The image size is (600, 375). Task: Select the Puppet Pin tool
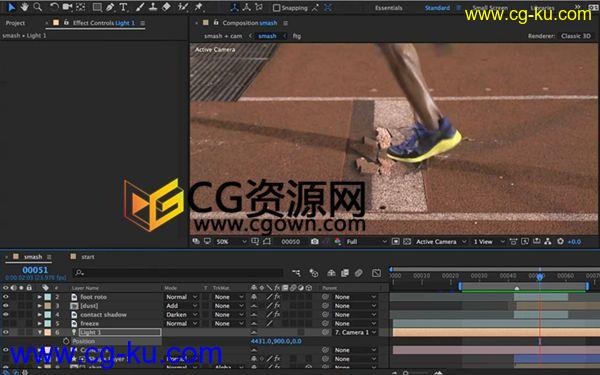click(x=199, y=7)
